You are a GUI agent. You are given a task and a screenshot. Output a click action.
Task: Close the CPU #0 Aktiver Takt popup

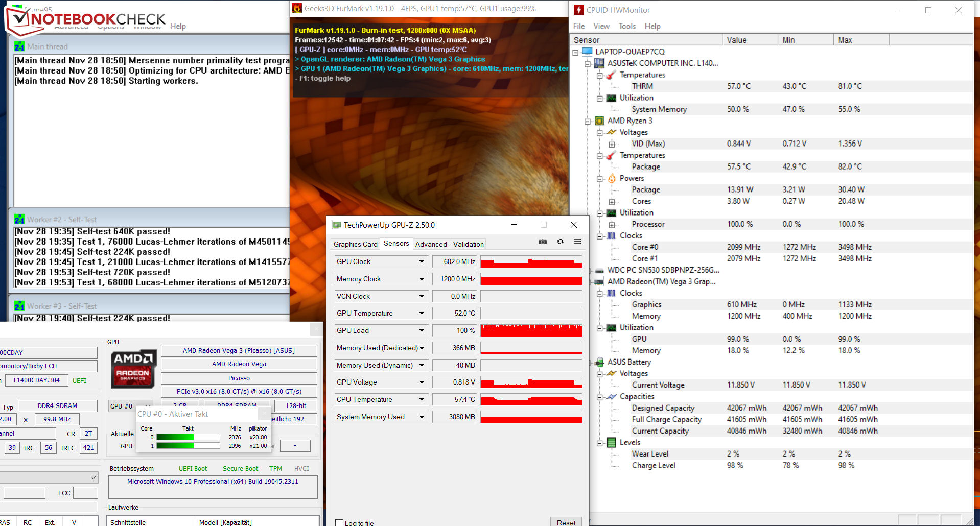264,414
